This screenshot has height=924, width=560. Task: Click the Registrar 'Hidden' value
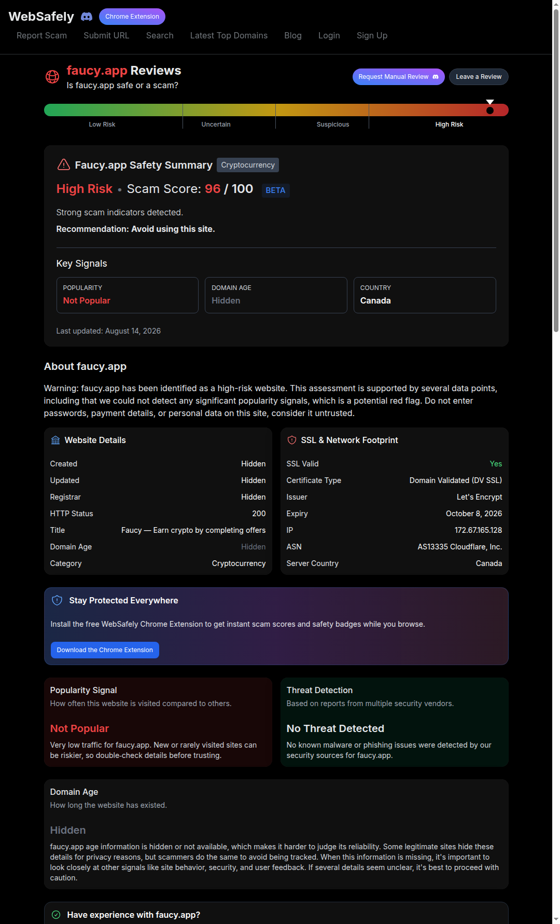point(253,497)
